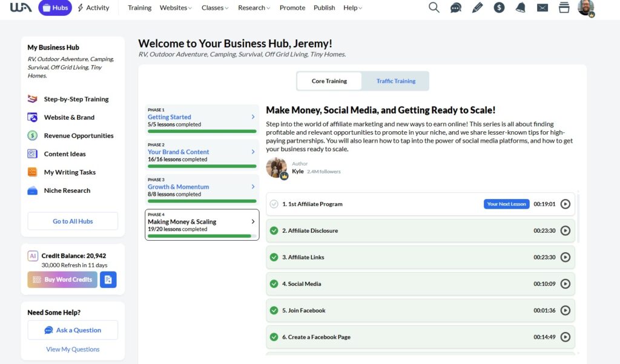Screen dimensions: 620x364
Task: Click the Content Ideas icon
Action: (x=33, y=154)
